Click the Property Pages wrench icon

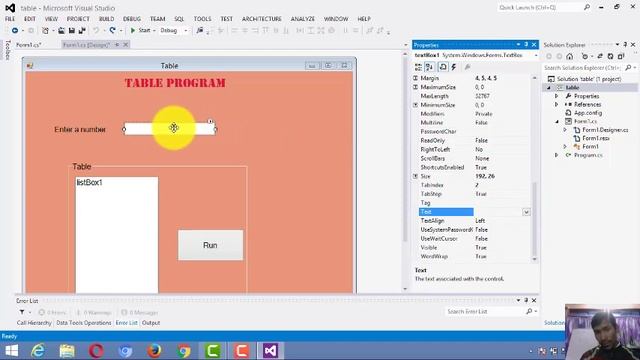click(468, 67)
